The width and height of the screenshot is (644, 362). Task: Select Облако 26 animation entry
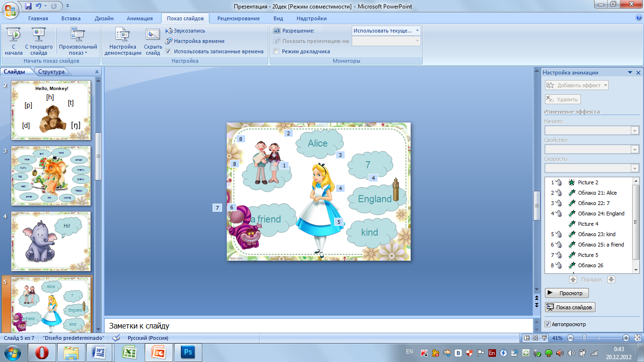(588, 265)
